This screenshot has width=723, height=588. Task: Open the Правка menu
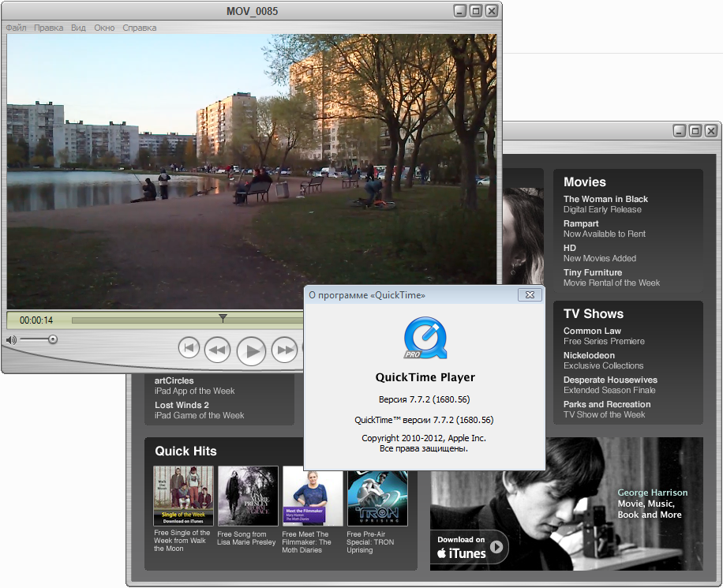[48, 28]
